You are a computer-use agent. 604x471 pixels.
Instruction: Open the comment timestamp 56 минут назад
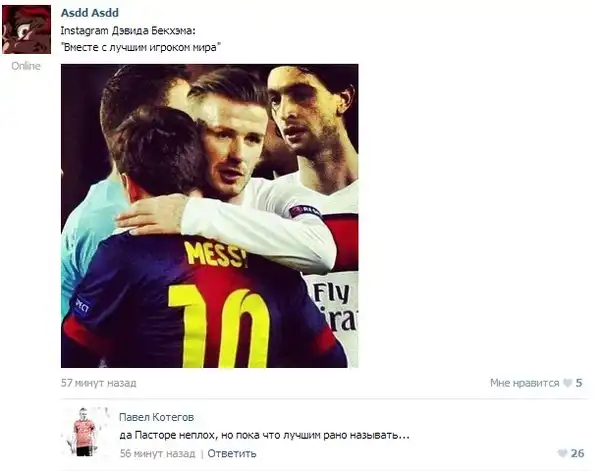point(157,454)
